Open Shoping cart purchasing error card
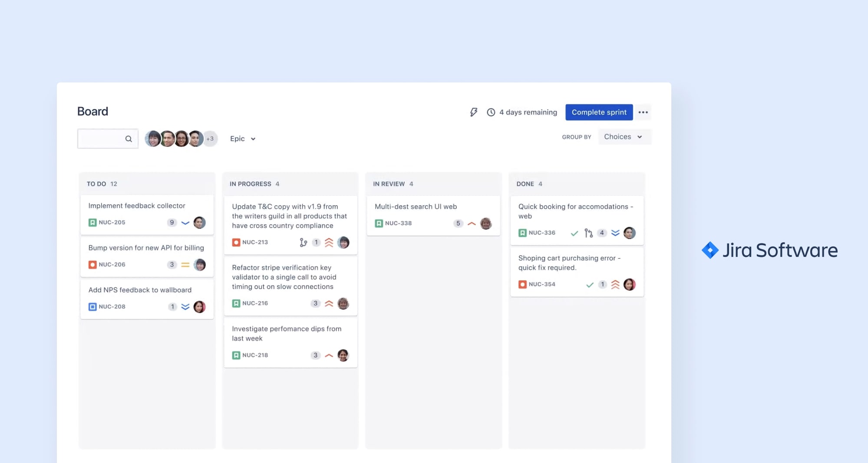 click(577, 272)
